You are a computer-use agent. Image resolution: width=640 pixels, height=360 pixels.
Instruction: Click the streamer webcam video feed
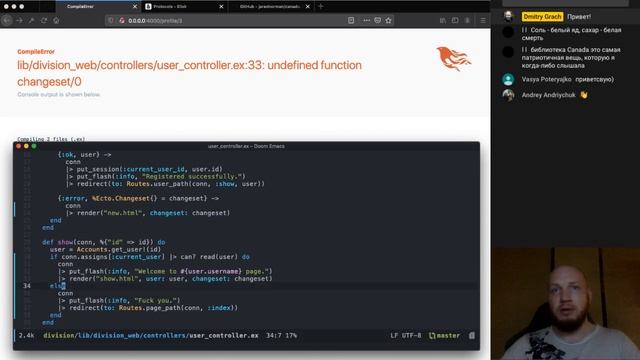566,304
